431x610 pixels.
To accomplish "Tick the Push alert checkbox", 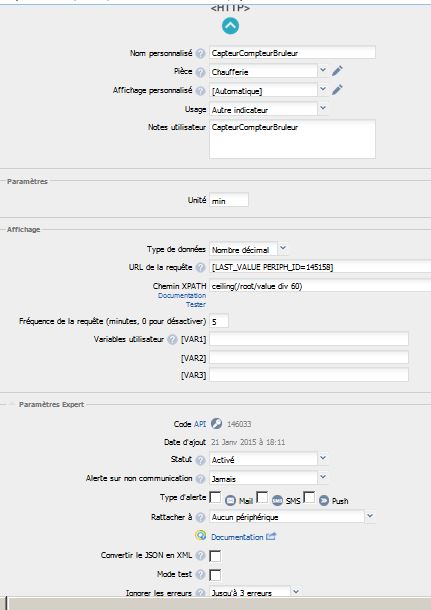I will (309, 497).
